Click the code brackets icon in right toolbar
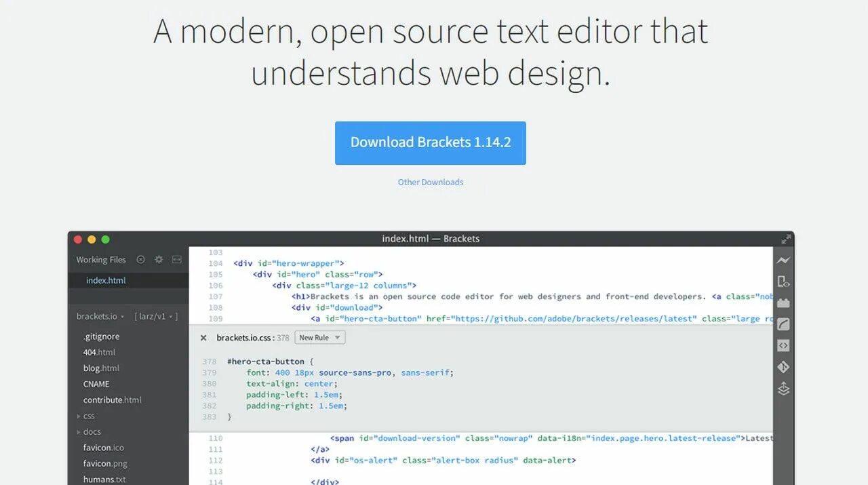This screenshot has height=485, width=868. (783, 345)
